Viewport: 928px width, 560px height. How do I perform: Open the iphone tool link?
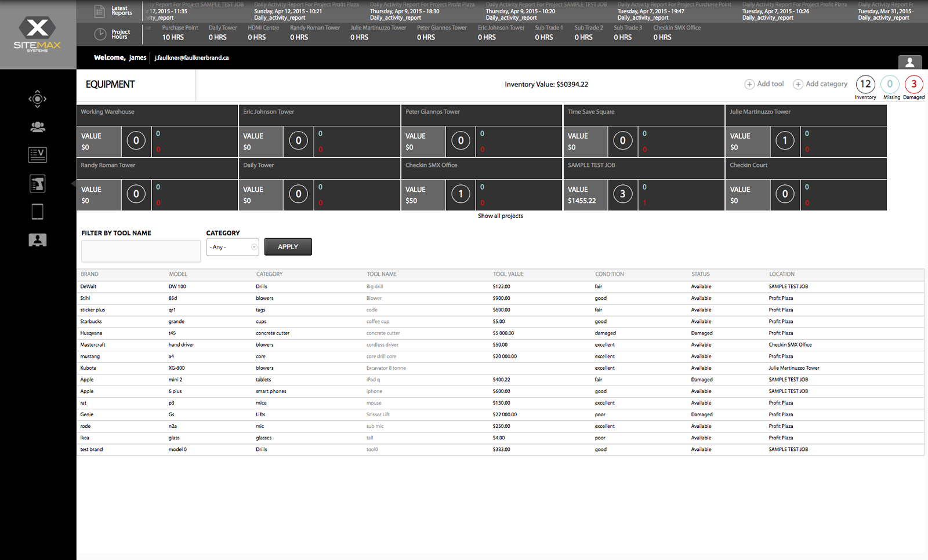click(x=374, y=391)
